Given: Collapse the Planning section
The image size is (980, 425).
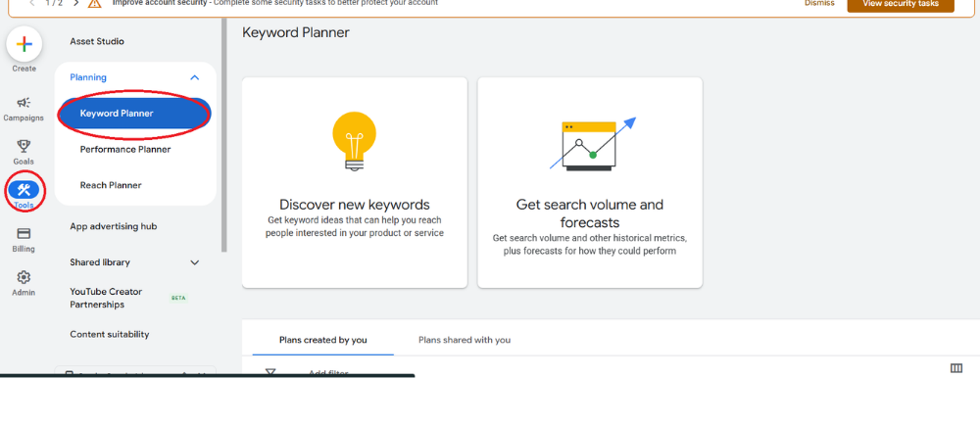Looking at the screenshot, I should click(194, 77).
